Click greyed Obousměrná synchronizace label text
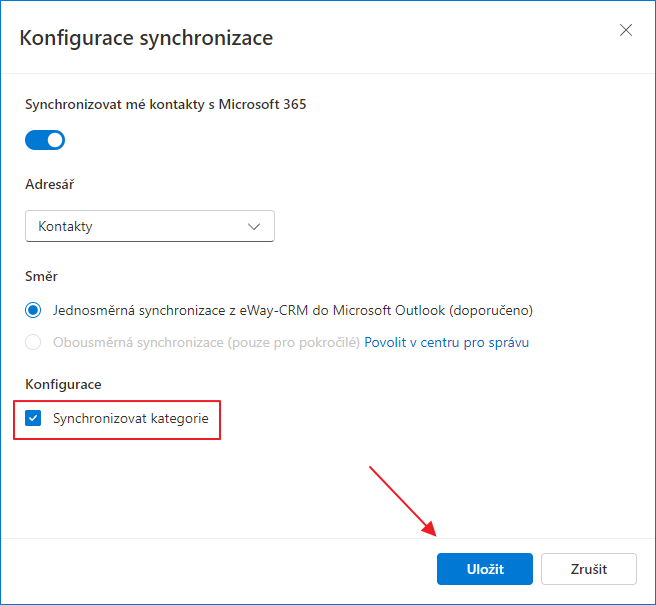Image resolution: width=656 pixels, height=605 pixels. (x=206, y=343)
